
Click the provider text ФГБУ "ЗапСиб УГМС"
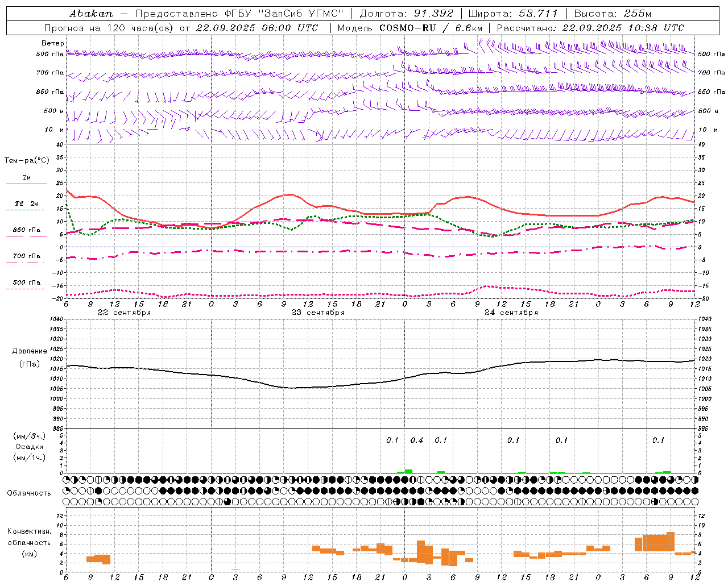(x=285, y=13)
